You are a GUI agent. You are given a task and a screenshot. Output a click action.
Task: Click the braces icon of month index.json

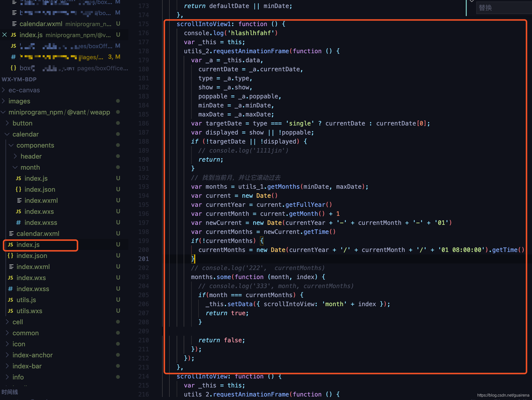(19, 189)
